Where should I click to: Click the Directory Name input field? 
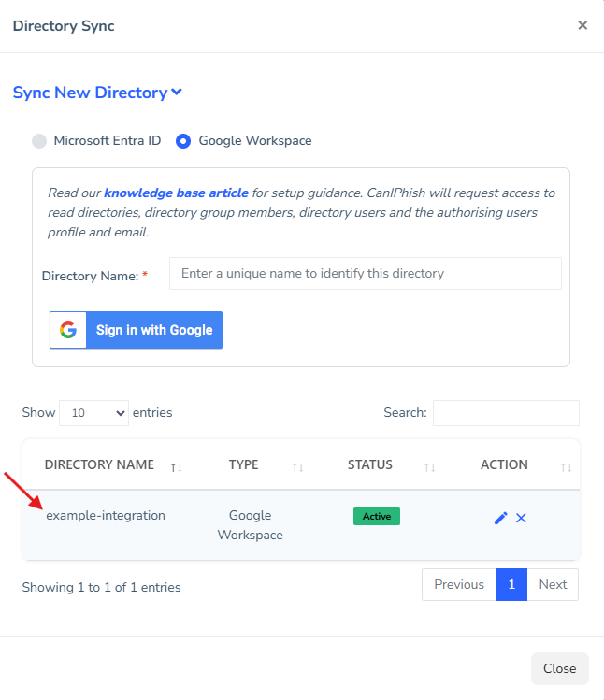pyautogui.click(x=365, y=274)
